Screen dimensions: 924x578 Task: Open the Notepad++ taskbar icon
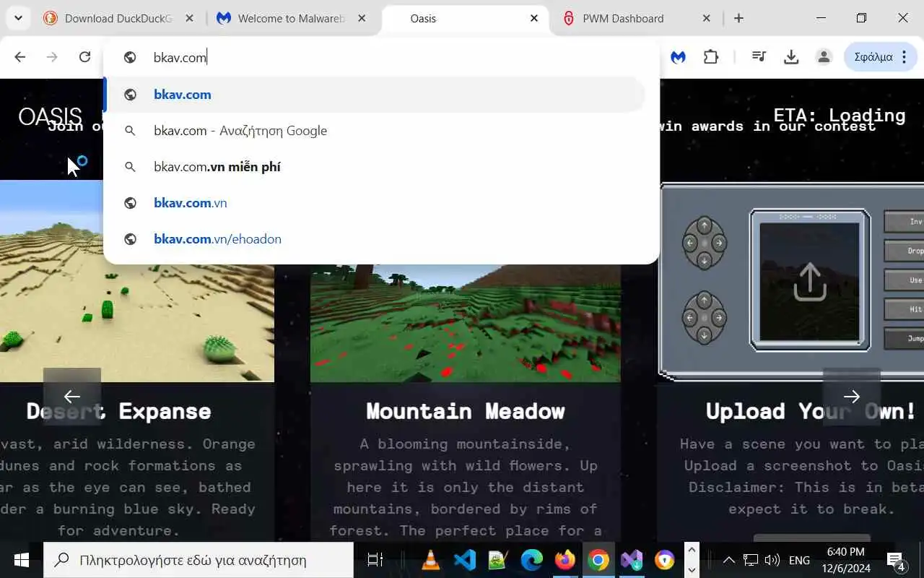pos(498,560)
